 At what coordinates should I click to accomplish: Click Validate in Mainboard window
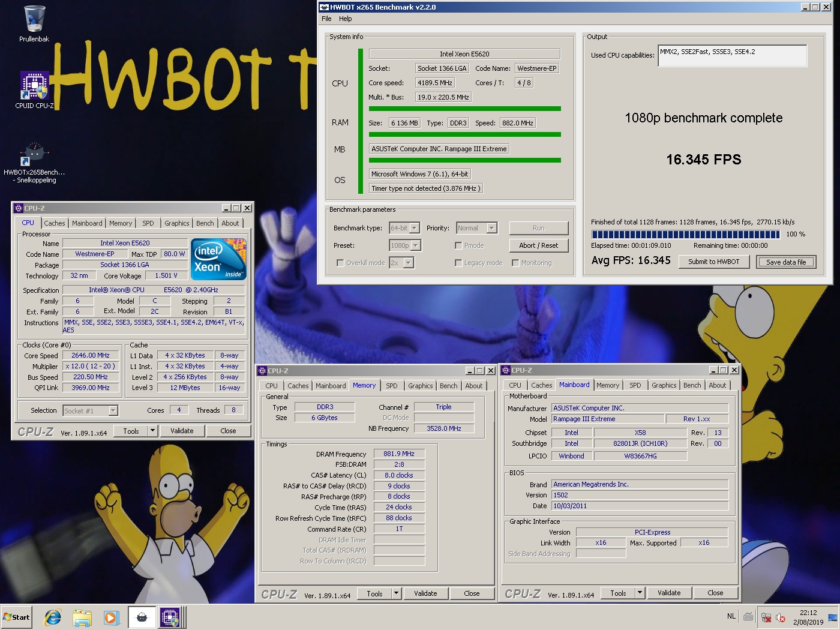point(669,593)
